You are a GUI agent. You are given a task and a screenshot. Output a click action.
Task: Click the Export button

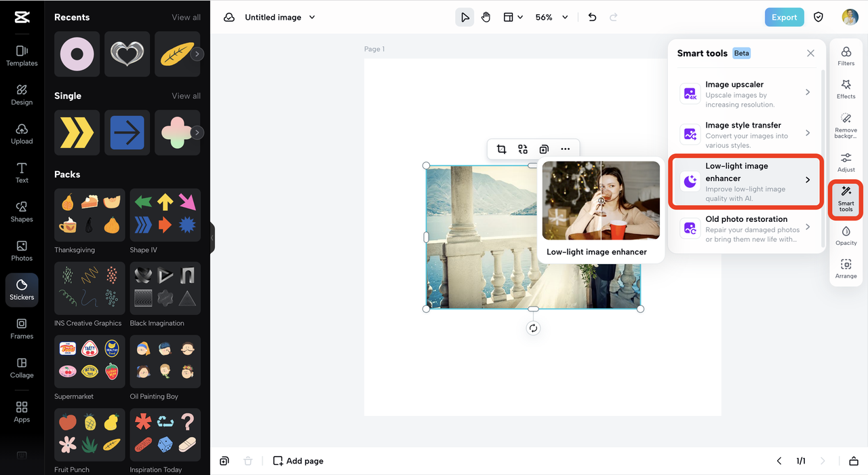tap(784, 17)
